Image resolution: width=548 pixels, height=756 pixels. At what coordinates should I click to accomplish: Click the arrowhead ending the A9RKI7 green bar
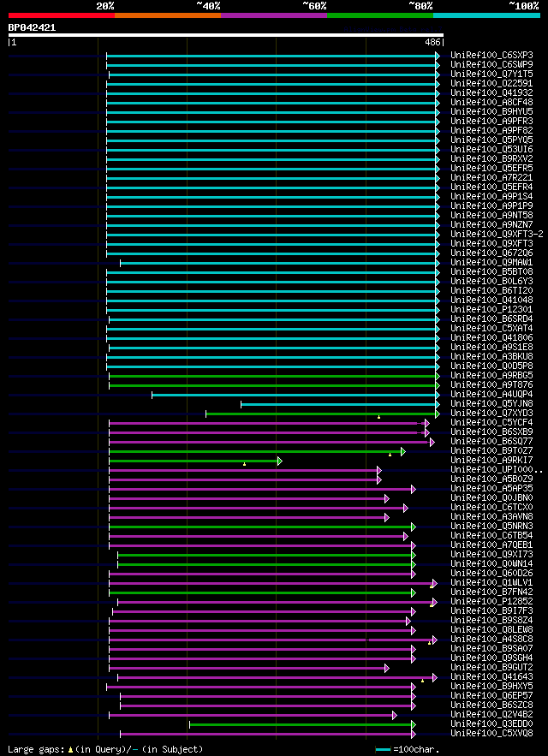pos(280,461)
